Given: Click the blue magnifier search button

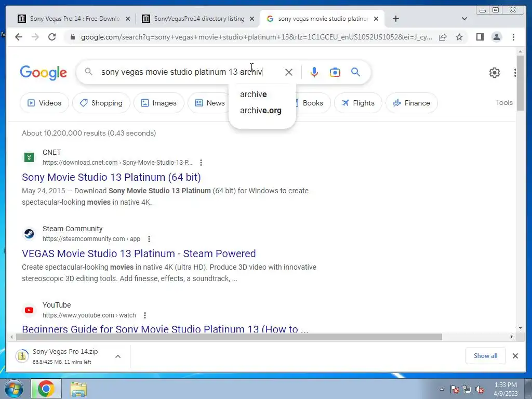Looking at the screenshot, I should (x=355, y=72).
